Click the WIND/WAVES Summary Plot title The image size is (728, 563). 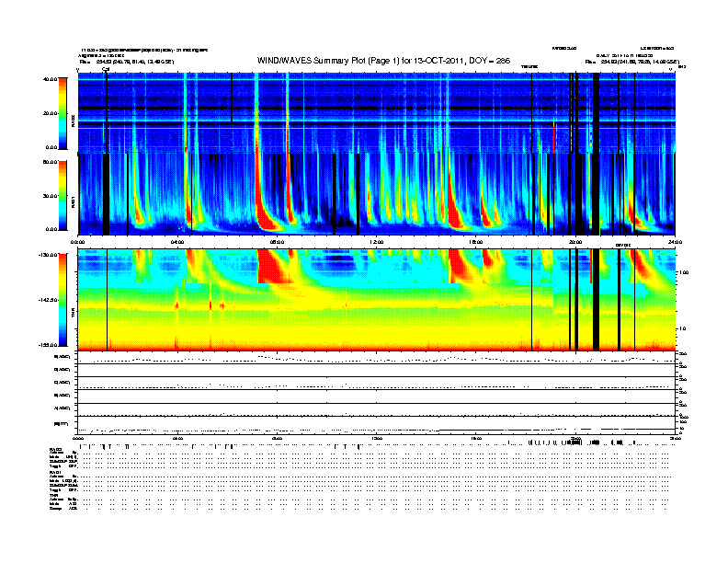pos(383,61)
